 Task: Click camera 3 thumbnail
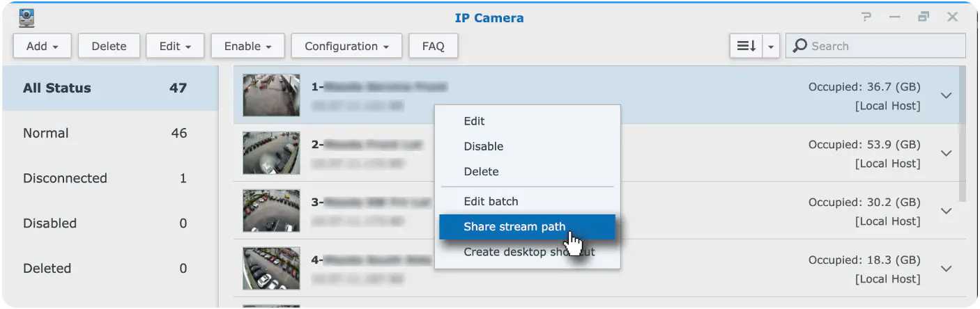click(x=271, y=211)
